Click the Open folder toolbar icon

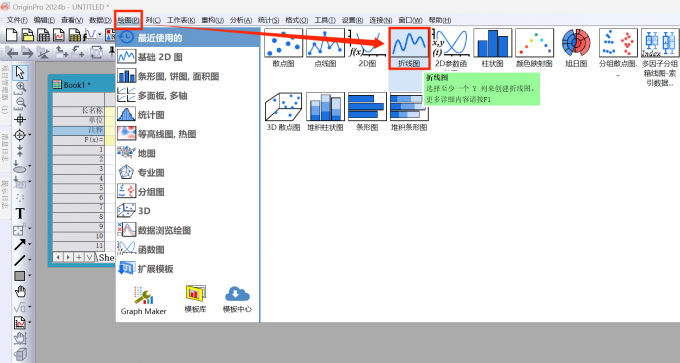[28, 35]
